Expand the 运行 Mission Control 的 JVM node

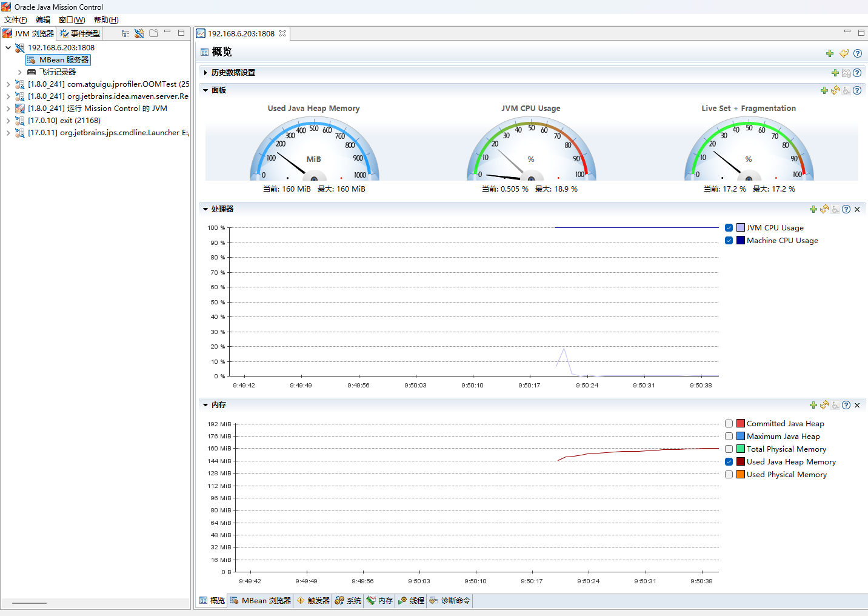point(8,109)
